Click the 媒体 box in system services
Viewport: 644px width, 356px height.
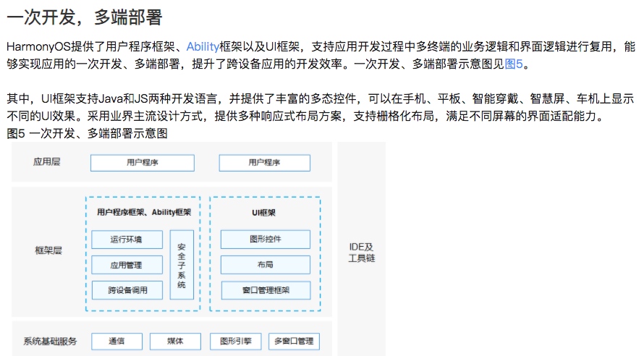[x=175, y=342]
